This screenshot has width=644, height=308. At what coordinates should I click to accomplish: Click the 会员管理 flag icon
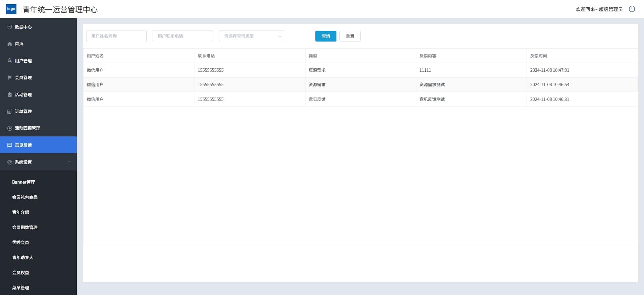point(10,77)
